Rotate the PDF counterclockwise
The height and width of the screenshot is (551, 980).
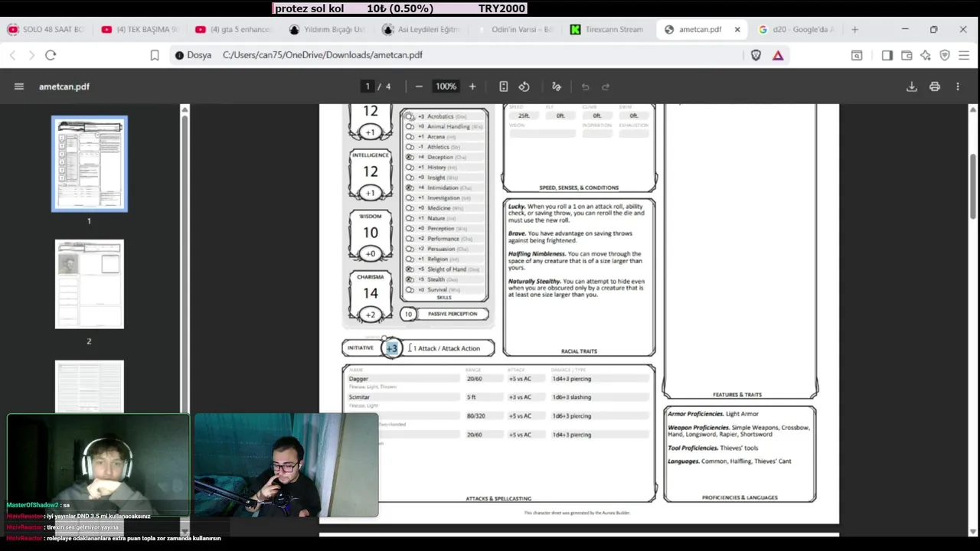[524, 86]
